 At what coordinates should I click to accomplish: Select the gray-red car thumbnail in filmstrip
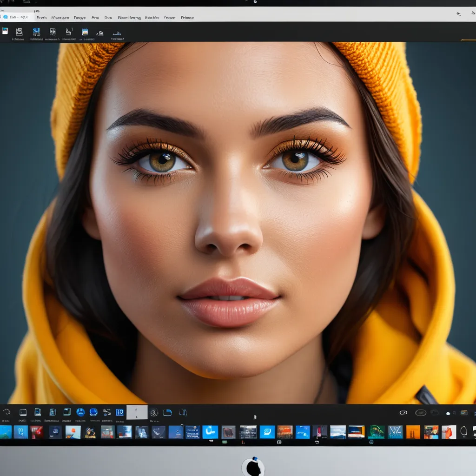coord(108,432)
